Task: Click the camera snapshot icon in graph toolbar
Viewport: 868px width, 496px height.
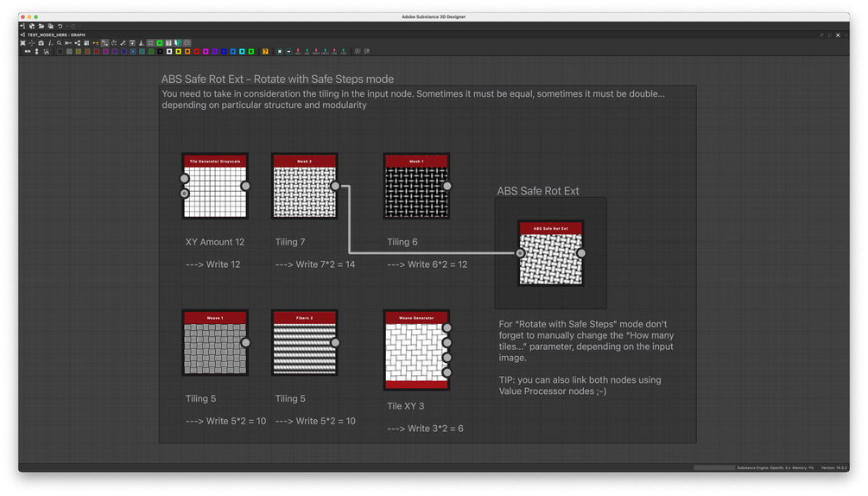Action: tap(41, 42)
